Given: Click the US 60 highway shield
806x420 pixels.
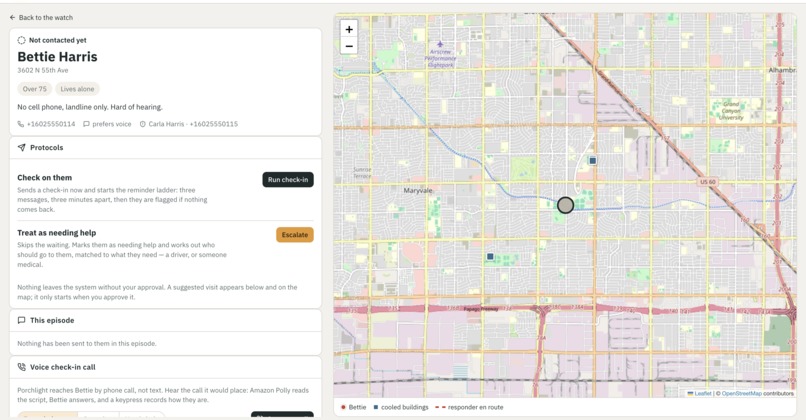Looking at the screenshot, I should [x=708, y=182].
